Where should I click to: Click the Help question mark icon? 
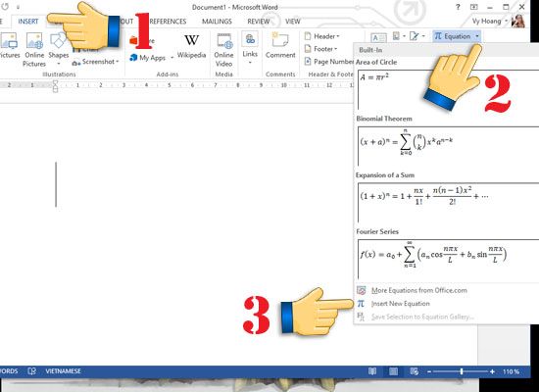coord(458,7)
